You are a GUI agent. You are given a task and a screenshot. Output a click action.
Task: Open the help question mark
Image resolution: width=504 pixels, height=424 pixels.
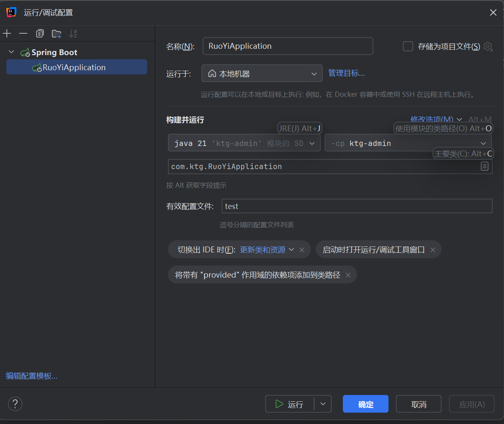[15, 404]
